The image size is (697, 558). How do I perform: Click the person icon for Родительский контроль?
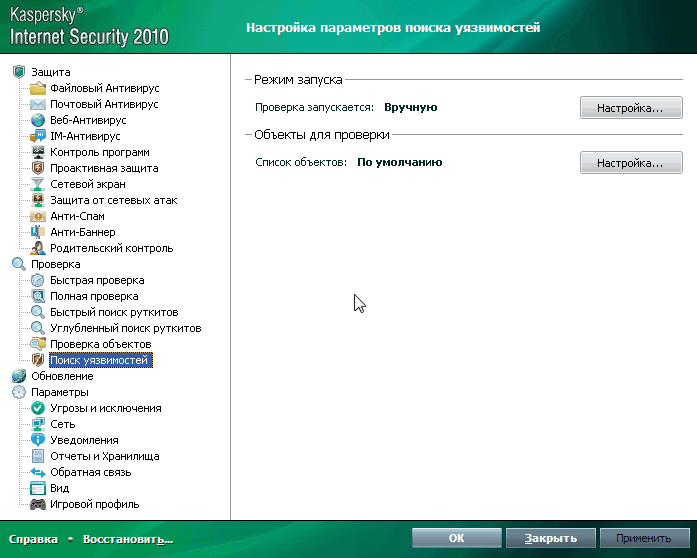click(x=38, y=248)
